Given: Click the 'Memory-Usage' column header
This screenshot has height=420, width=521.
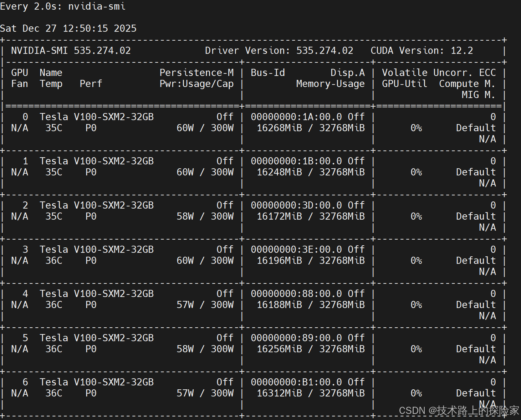Looking at the screenshot, I should click(x=331, y=84).
